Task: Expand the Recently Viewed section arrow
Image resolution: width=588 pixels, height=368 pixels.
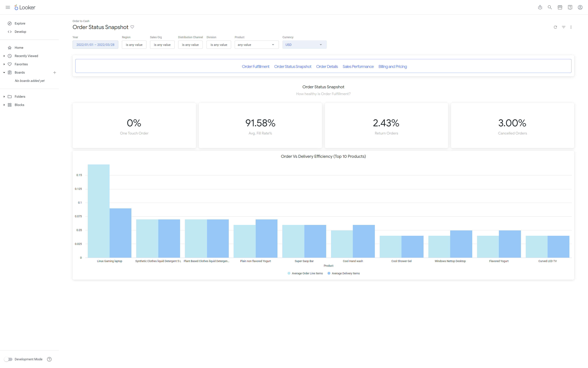Action: point(4,56)
